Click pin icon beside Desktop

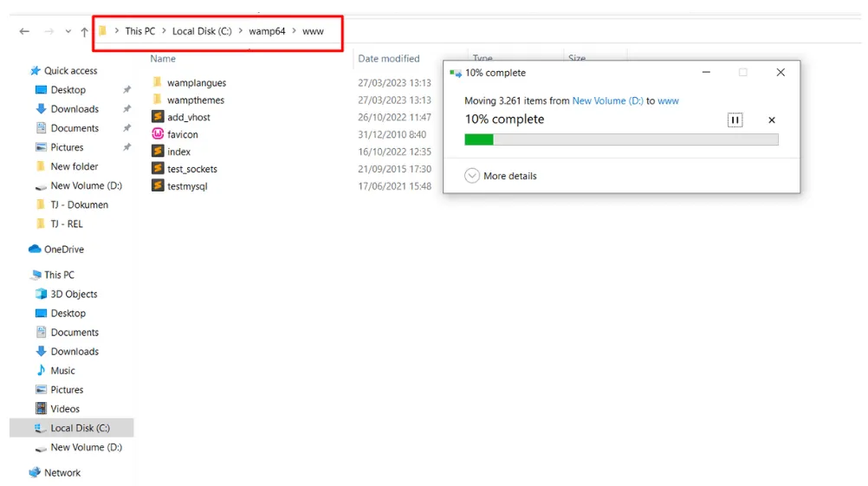click(126, 90)
